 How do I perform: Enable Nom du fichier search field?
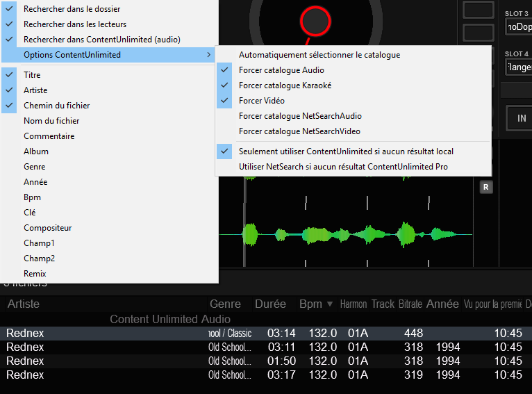coord(109,120)
